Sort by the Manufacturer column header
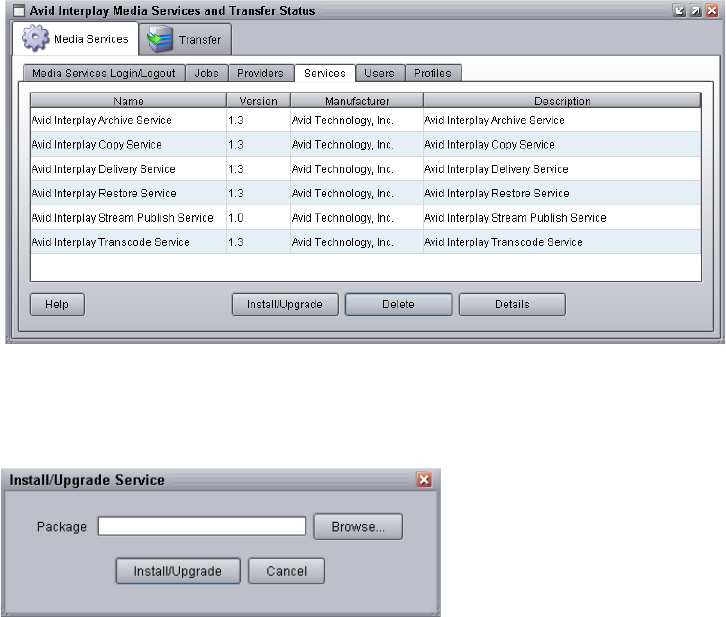The height and width of the screenshot is (617, 726). [357, 100]
